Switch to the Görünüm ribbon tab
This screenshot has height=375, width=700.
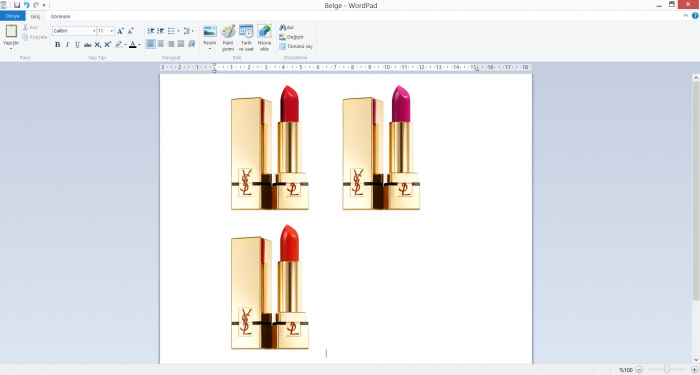pos(60,16)
